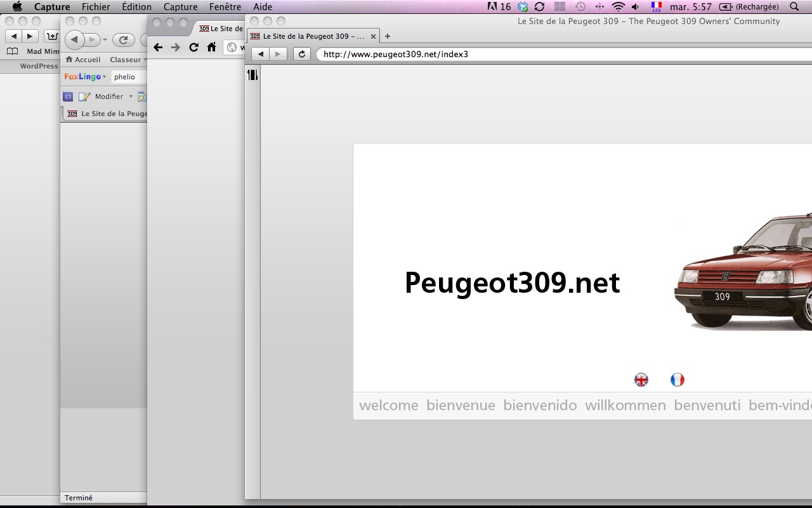
Task: Click the Accueil bookmark in Firefox
Action: pyautogui.click(x=83, y=59)
